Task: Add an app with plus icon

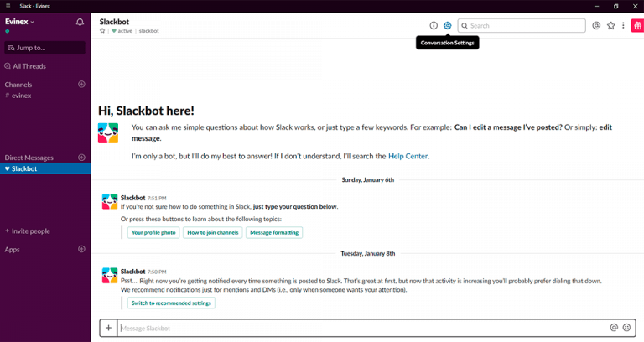Action: click(x=81, y=249)
